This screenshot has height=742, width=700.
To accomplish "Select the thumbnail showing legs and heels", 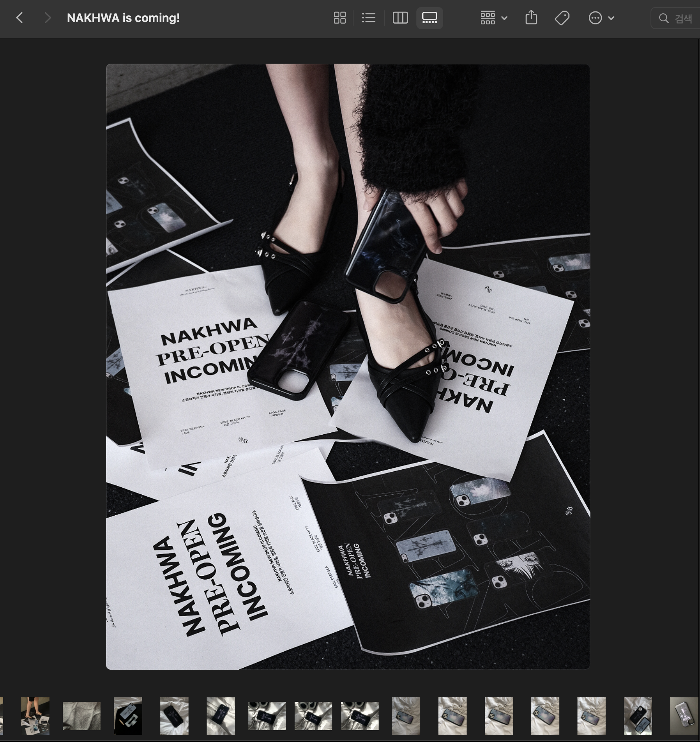I will (35, 716).
